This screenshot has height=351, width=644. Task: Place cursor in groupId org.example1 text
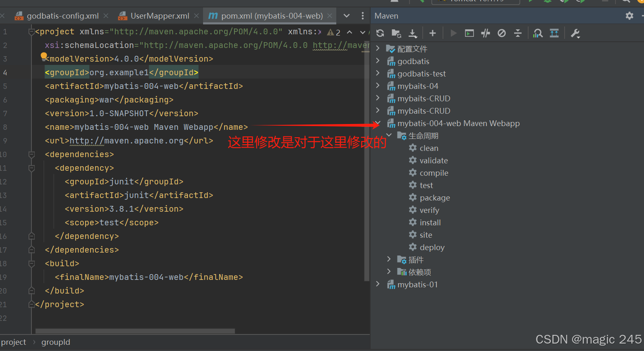[x=119, y=72]
